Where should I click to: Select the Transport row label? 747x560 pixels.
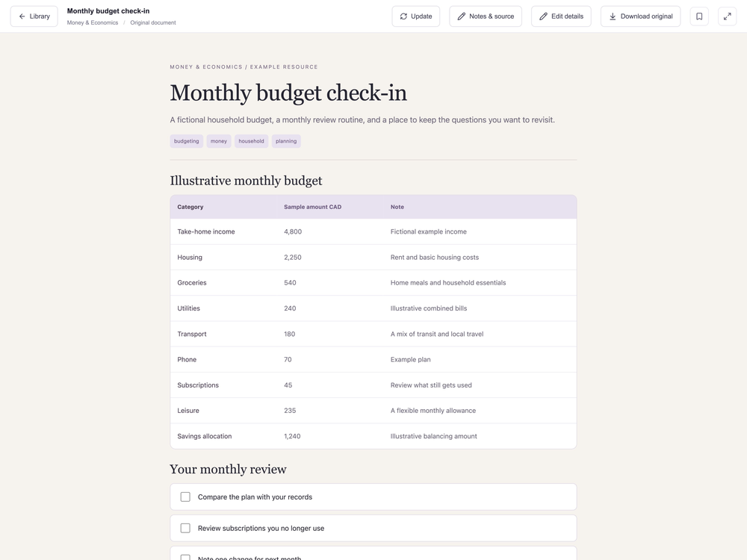[x=192, y=334]
